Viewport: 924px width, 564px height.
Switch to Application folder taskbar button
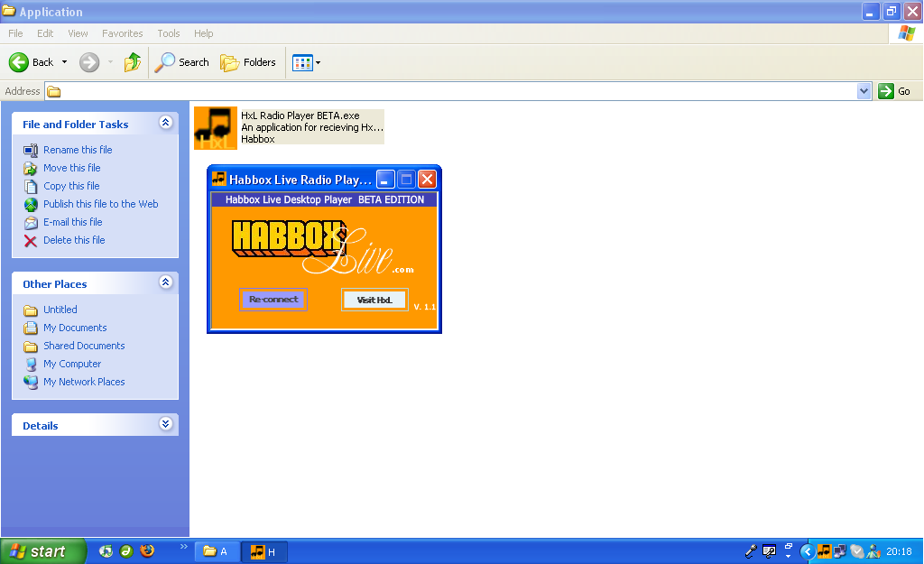(x=217, y=551)
